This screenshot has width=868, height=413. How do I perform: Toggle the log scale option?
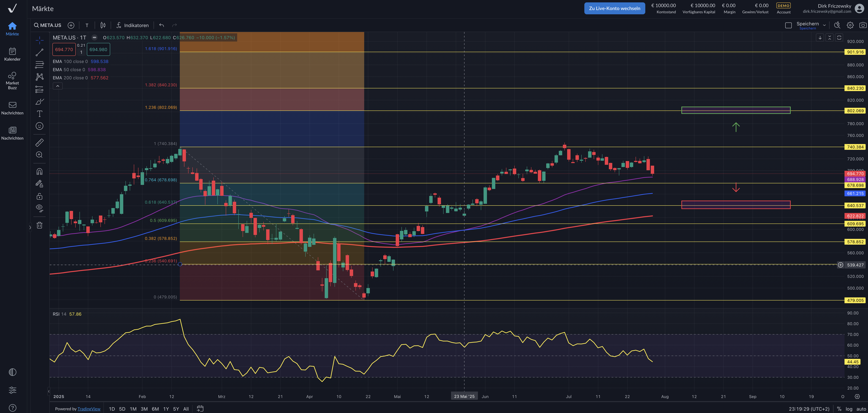[x=849, y=409]
